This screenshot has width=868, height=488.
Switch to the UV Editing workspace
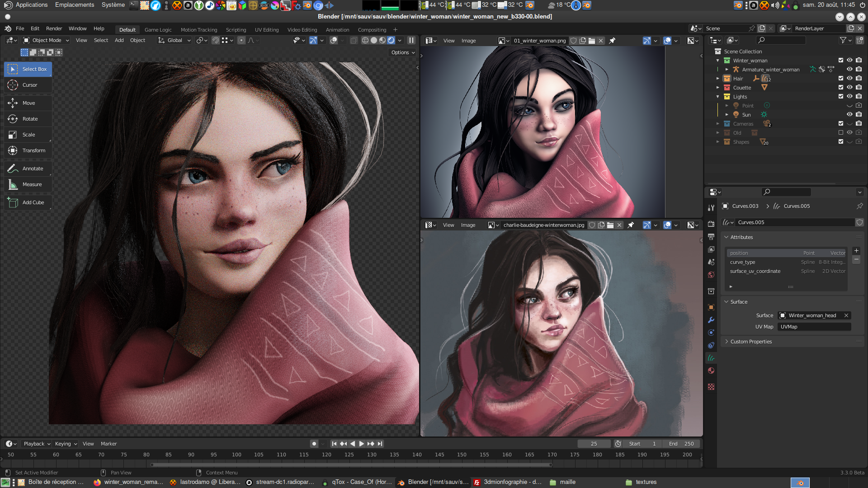pos(267,30)
